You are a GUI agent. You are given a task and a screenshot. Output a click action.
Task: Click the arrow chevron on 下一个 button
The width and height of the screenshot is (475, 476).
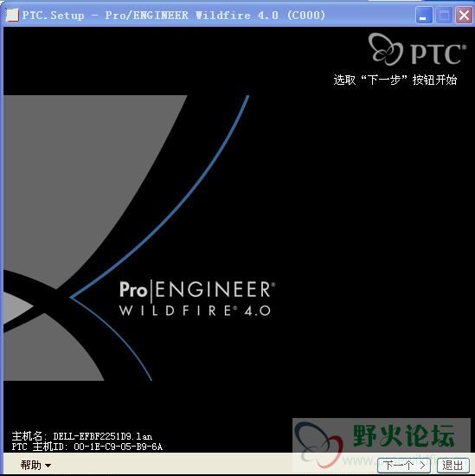pyautogui.click(x=423, y=465)
